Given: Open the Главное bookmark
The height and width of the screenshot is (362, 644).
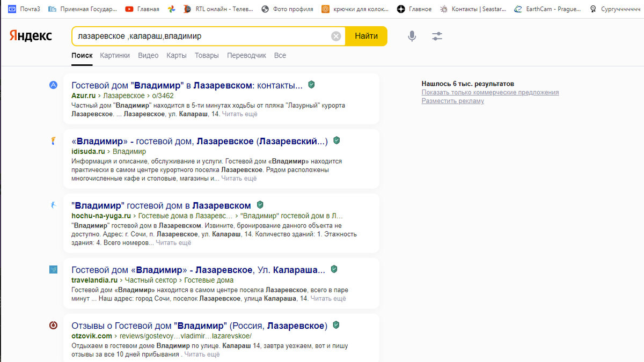Looking at the screenshot, I should [x=414, y=9].
